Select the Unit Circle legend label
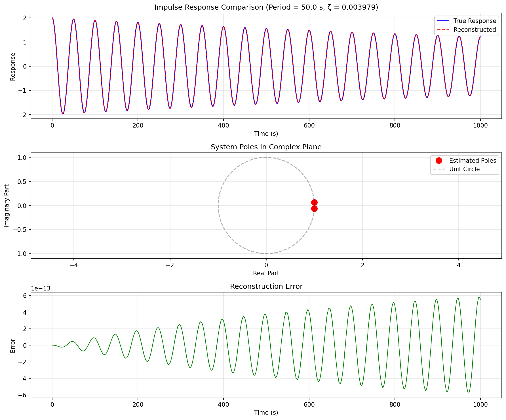 464,169
